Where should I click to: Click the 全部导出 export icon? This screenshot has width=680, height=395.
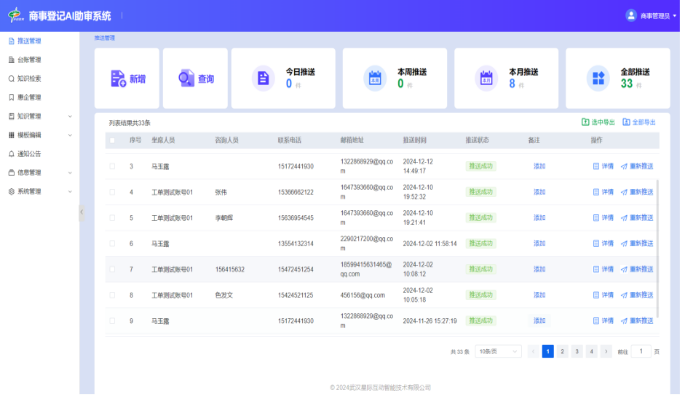pyautogui.click(x=626, y=122)
